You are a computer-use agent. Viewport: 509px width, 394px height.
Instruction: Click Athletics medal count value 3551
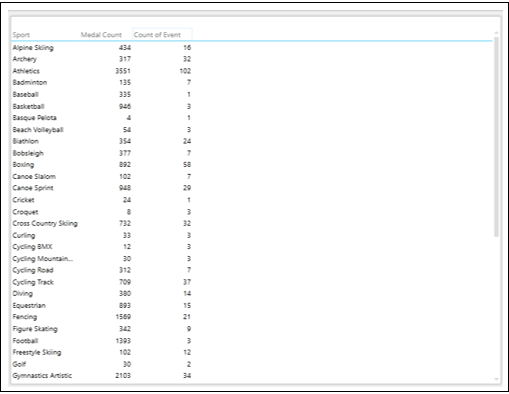point(123,71)
